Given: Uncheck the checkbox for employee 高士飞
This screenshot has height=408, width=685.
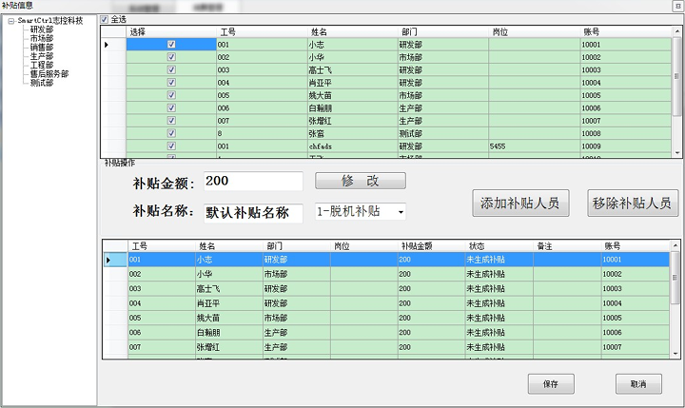Looking at the screenshot, I should (x=170, y=70).
